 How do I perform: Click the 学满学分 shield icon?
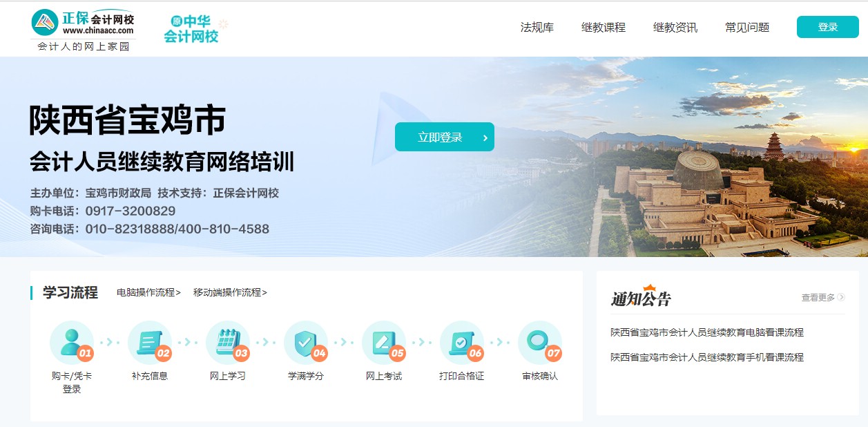[306, 343]
